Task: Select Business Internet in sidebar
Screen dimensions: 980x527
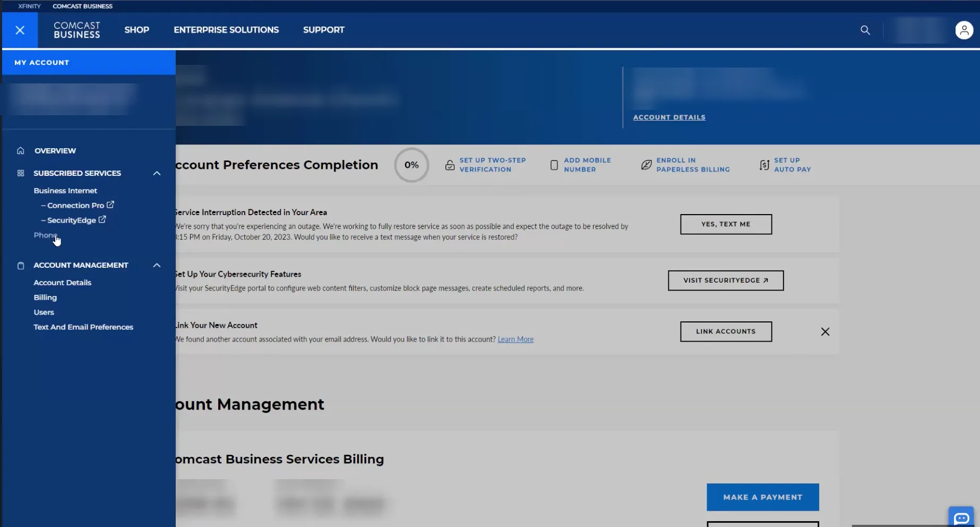Action: [65, 191]
